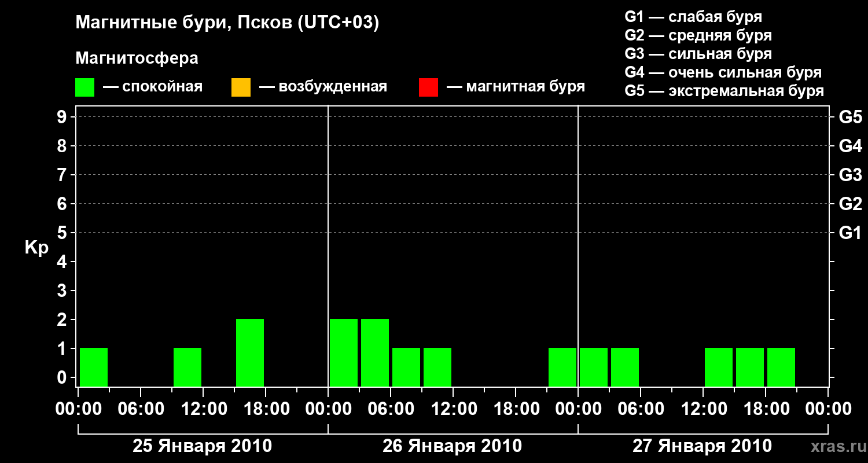Image resolution: width=868 pixels, height=463 pixels.
Task: Click the 18:00 time label for 26 Января
Action: (516, 409)
